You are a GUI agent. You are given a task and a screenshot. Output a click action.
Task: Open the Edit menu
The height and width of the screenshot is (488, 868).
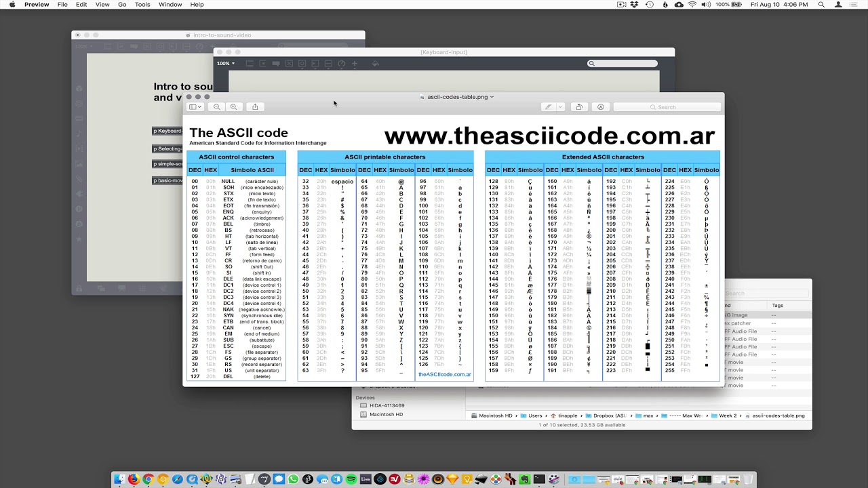click(81, 5)
